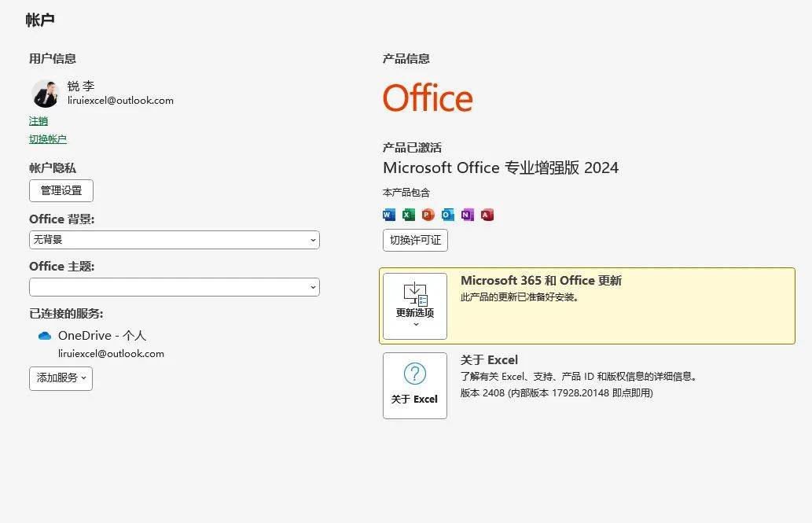This screenshot has height=523, width=812.
Task: Click the PowerPoint app icon
Action: click(x=428, y=215)
